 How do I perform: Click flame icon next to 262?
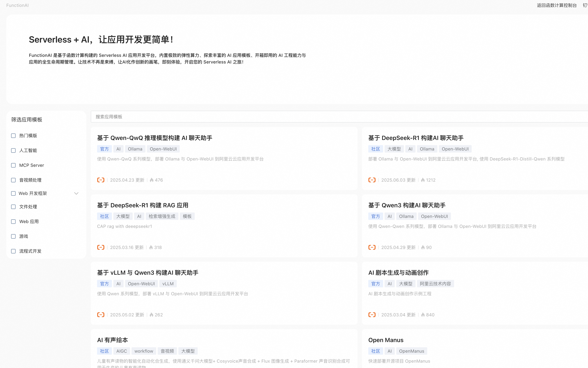click(152, 315)
